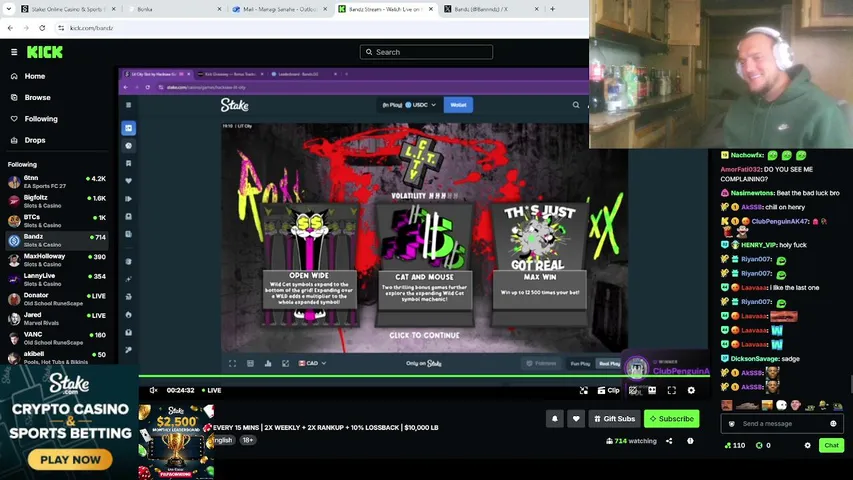The width and height of the screenshot is (853, 480).
Task: Open Drops in Kick sidebar
Action: point(35,140)
